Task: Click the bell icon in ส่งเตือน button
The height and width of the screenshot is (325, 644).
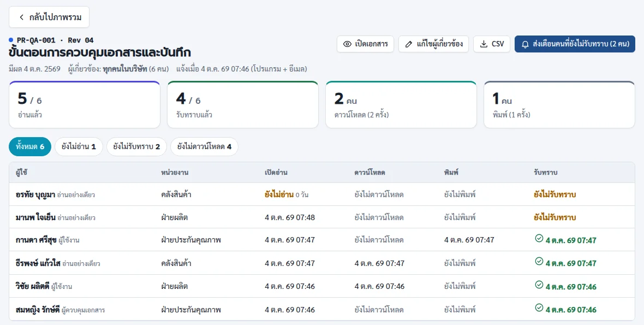Action: click(x=525, y=44)
